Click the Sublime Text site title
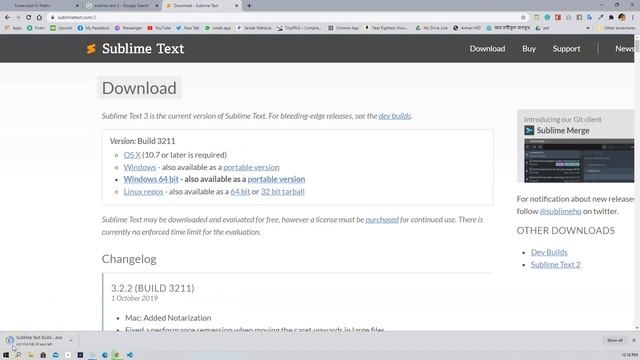640x360 pixels. (143, 49)
